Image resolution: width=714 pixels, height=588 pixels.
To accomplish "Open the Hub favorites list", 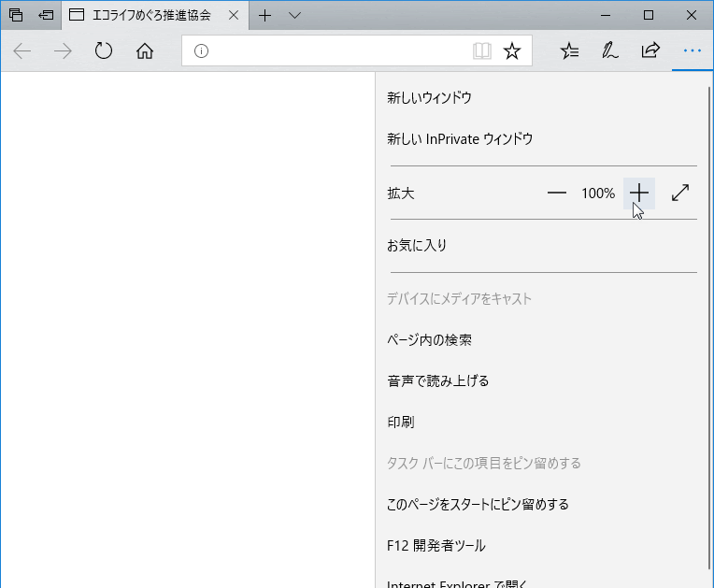I will (569, 51).
